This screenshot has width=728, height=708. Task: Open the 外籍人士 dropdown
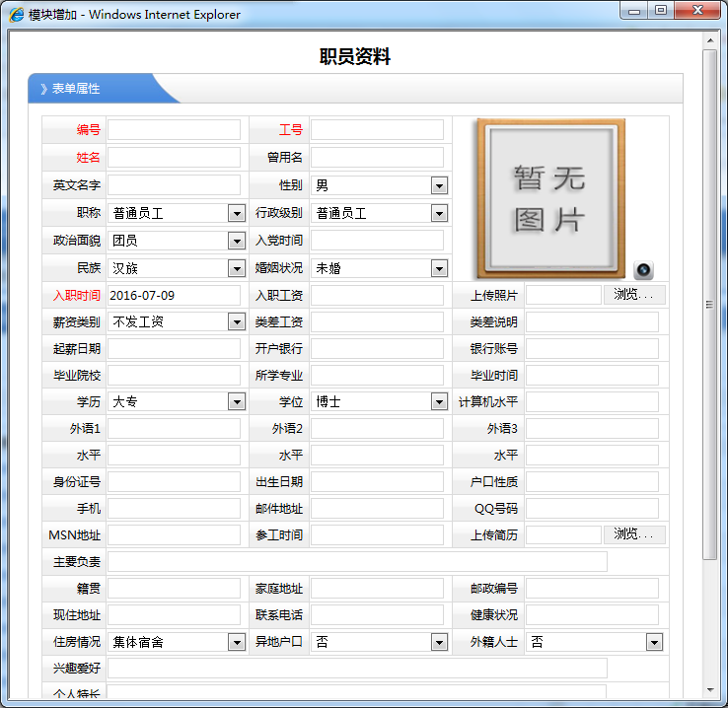coord(653,642)
